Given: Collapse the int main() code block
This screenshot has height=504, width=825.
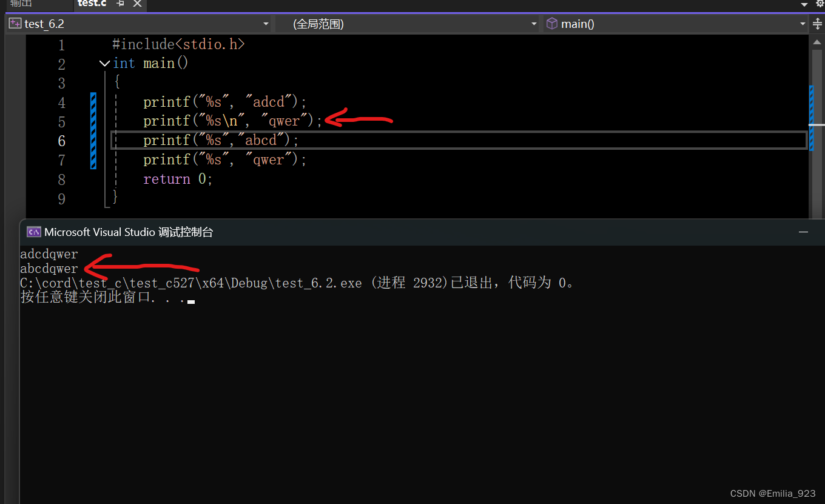Looking at the screenshot, I should 104,63.
